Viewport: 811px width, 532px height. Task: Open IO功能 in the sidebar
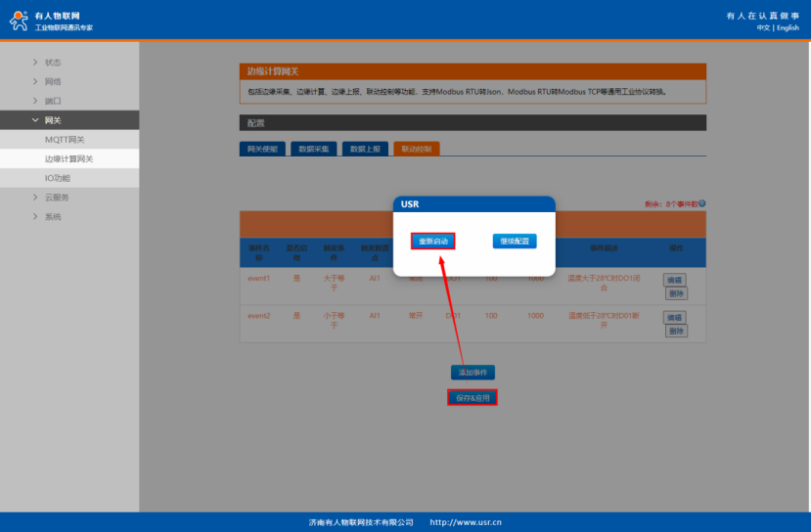pyautogui.click(x=57, y=178)
